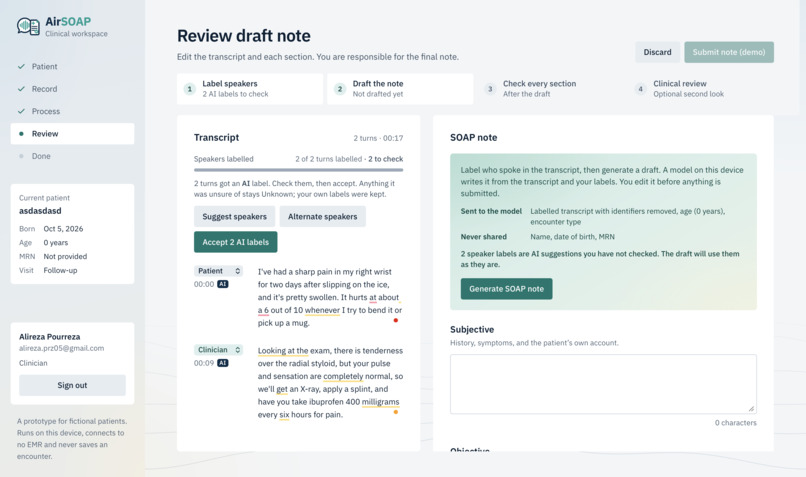
Task: Click the user name 'Alireza Pourreza'
Action: (50, 337)
